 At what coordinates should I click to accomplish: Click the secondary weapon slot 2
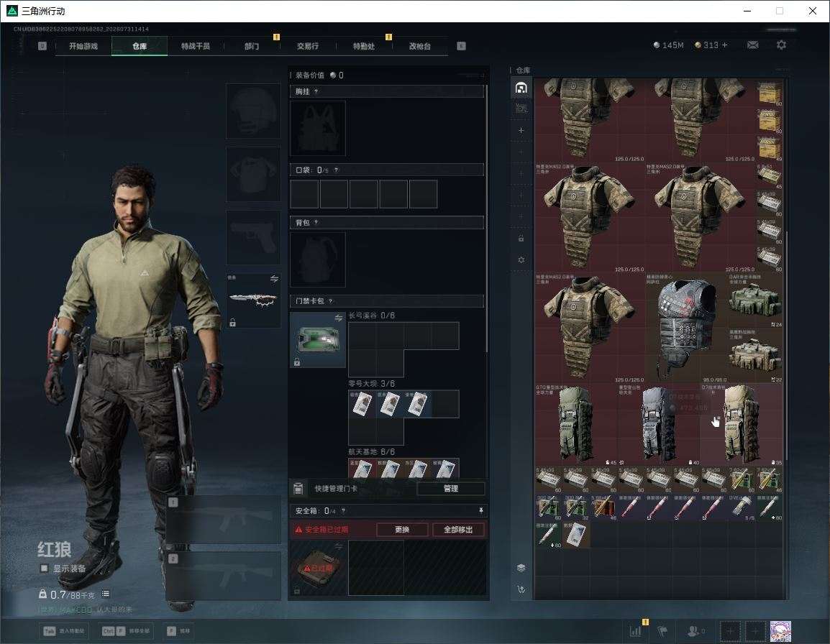pos(224,576)
